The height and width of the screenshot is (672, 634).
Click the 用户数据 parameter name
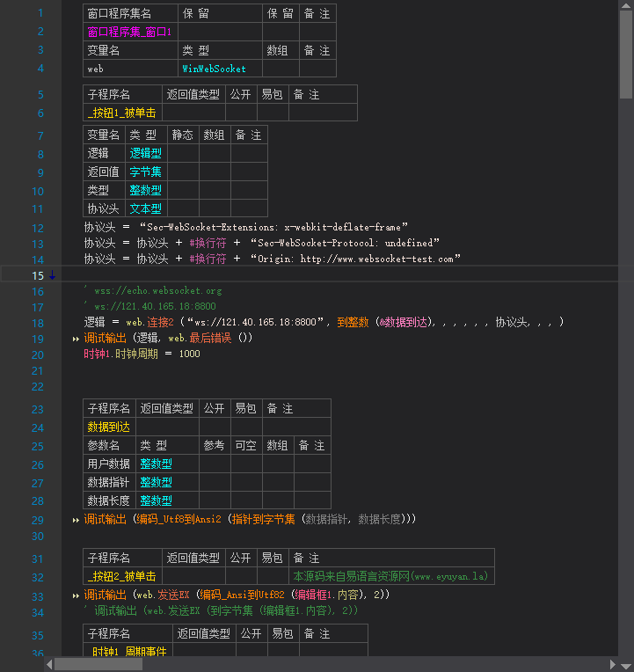coord(109,464)
